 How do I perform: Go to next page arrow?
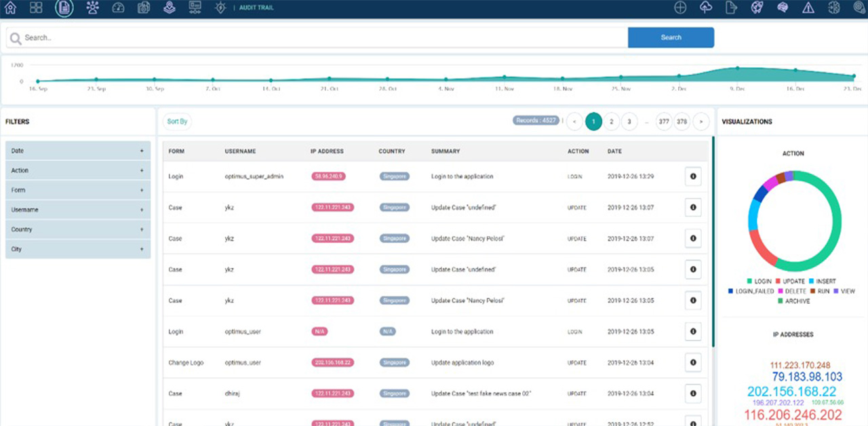tap(701, 122)
